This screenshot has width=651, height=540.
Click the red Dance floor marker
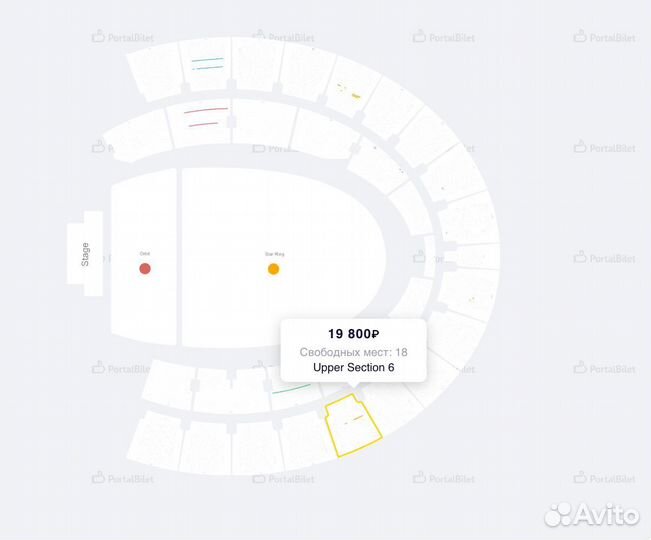(x=145, y=268)
